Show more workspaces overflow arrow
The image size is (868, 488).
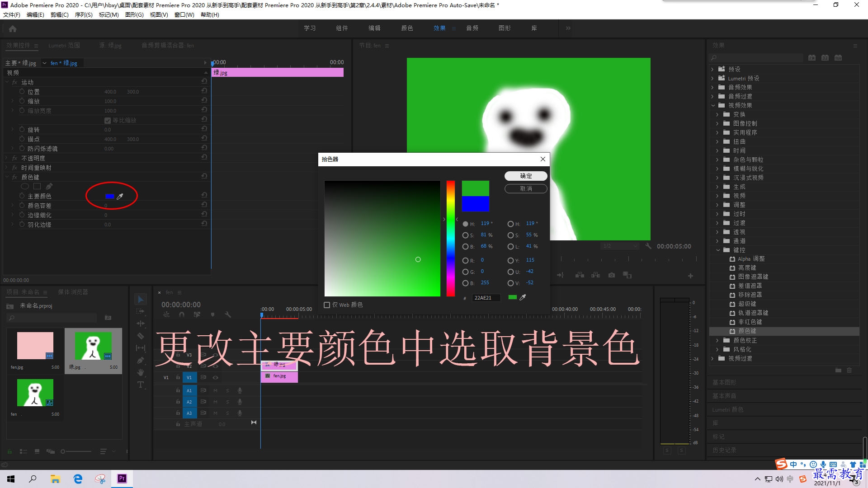[x=568, y=28]
